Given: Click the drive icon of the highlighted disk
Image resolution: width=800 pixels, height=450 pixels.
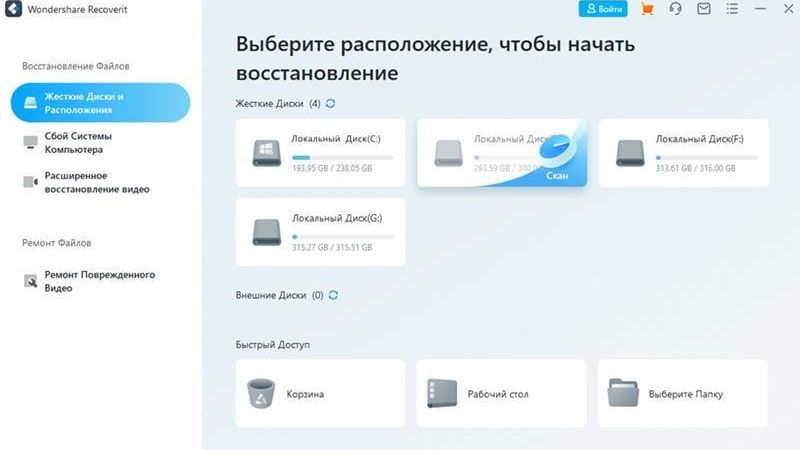Looking at the screenshot, I should point(448,153).
